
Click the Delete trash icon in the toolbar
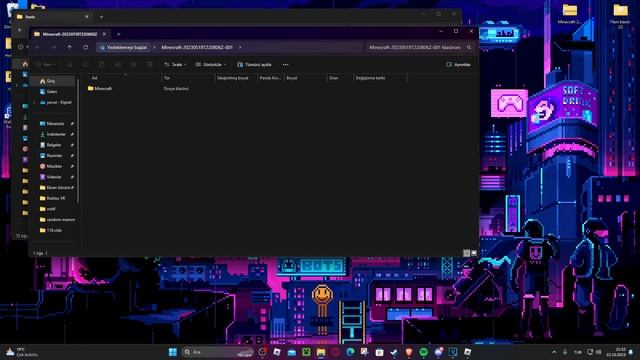pyautogui.click(x=150, y=64)
